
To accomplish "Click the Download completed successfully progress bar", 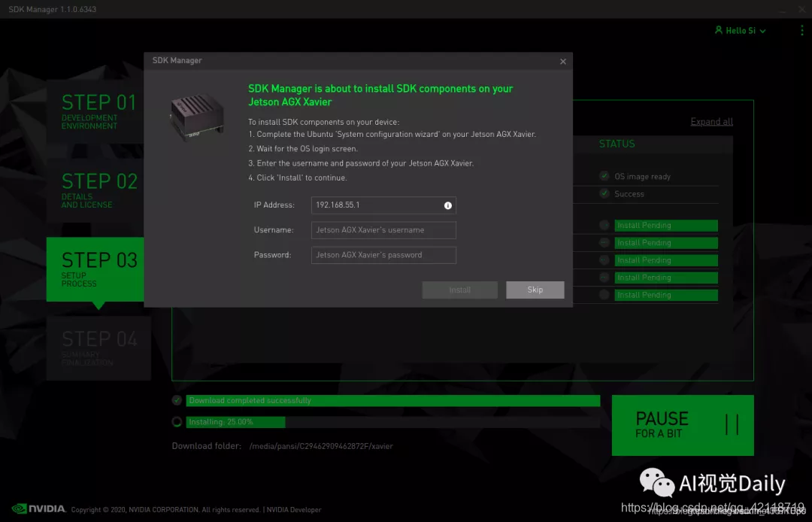I will pos(393,400).
